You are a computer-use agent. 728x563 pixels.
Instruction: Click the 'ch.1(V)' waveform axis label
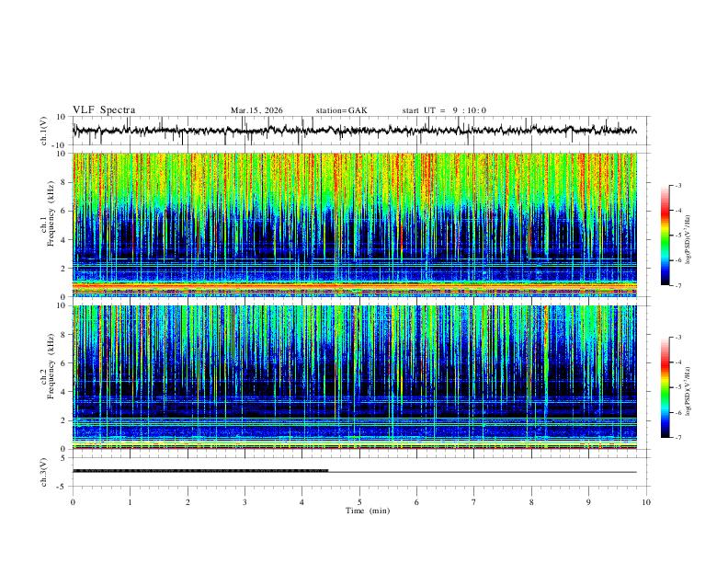coord(44,131)
